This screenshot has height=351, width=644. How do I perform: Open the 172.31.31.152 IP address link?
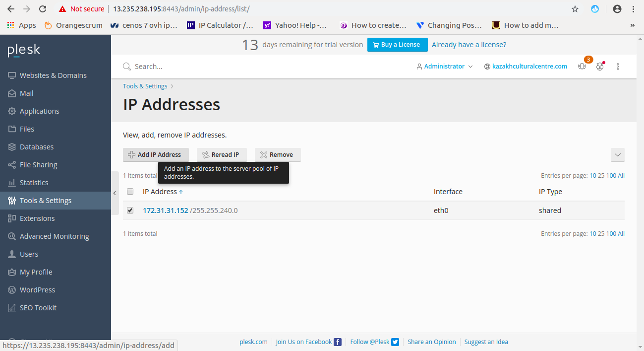pyautogui.click(x=166, y=211)
